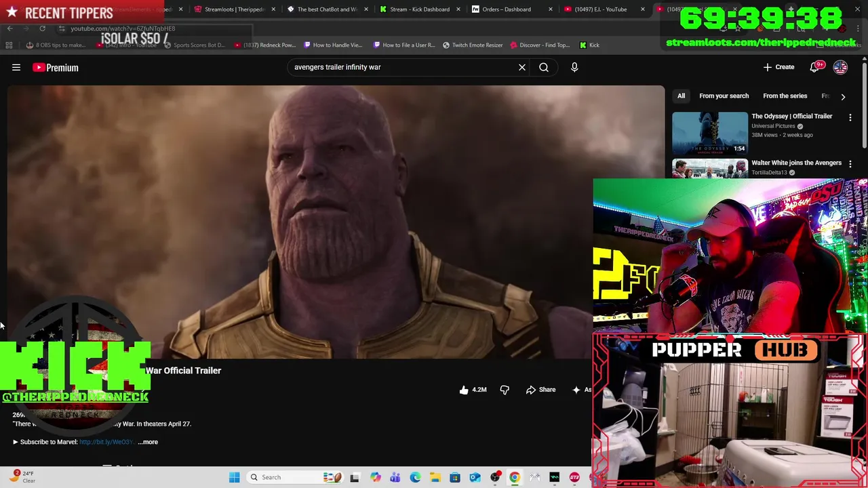This screenshot has width=868, height=488.
Task: Submit search with the magnifier icon
Action: pos(544,67)
